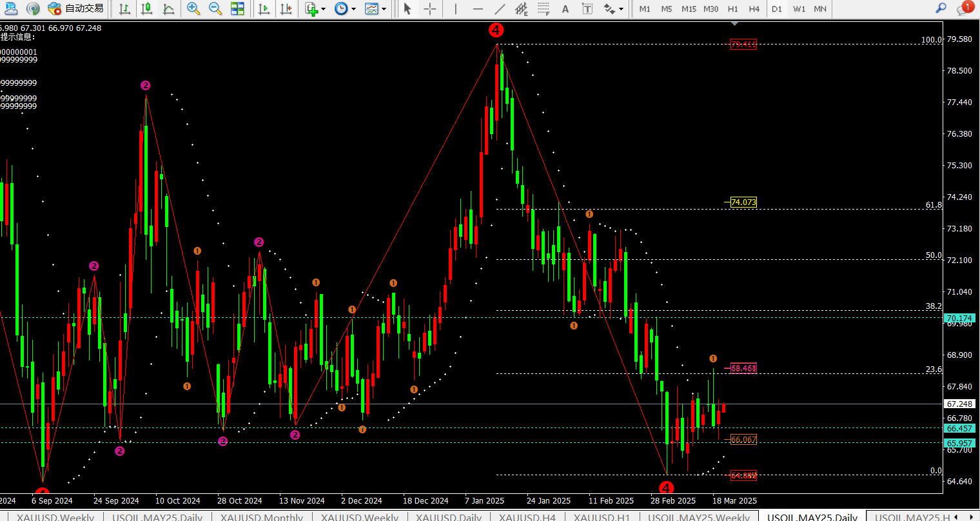The height and width of the screenshot is (521, 980).
Task: Select the Crosshair tool
Action: (x=430, y=9)
